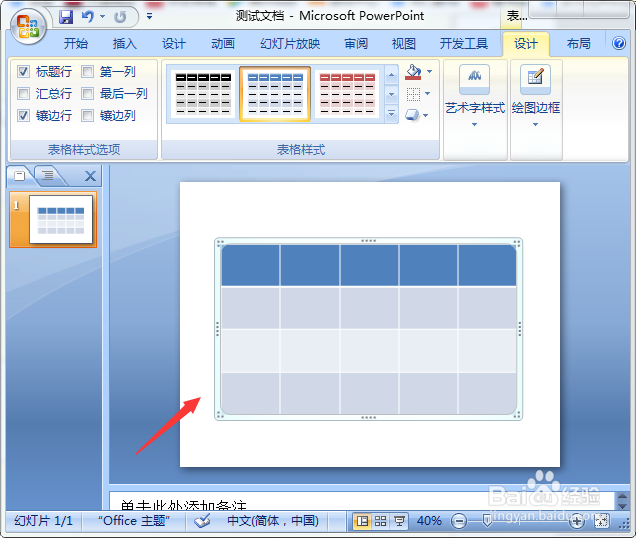
Task: Select table tools 设计 tab
Action: 526,43
